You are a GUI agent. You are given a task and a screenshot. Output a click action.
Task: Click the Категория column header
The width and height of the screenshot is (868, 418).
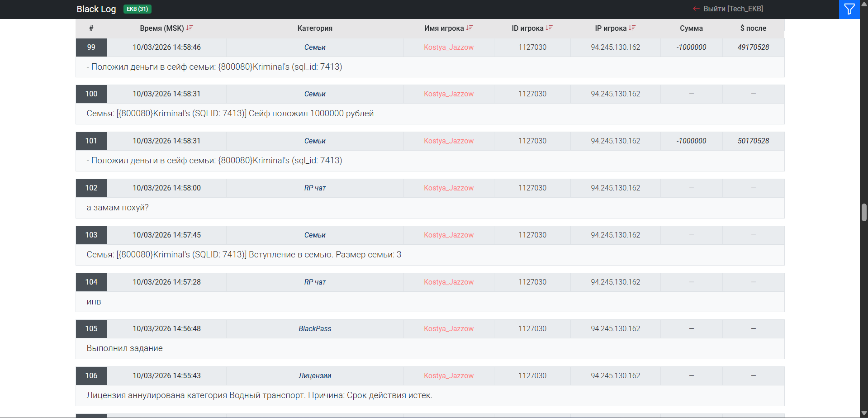click(x=315, y=28)
